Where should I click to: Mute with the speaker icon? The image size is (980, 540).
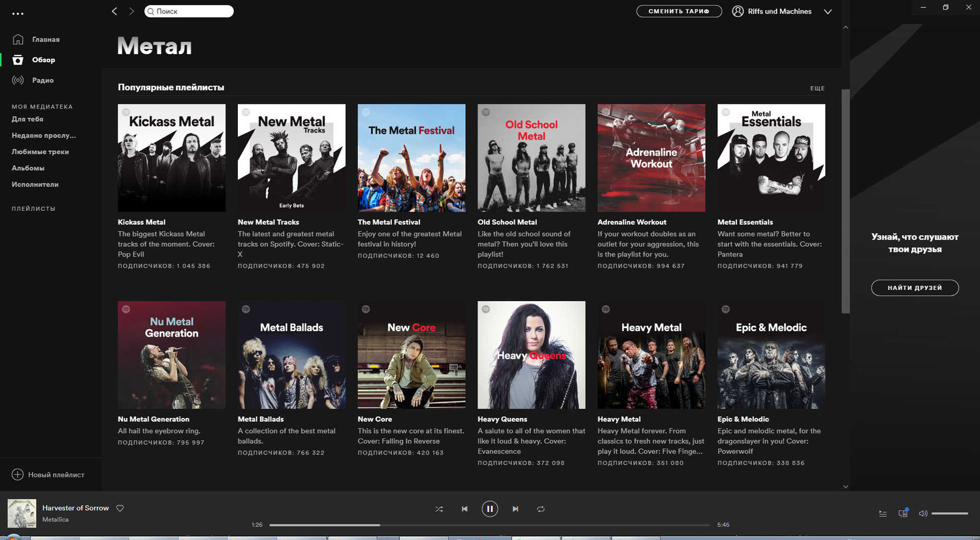click(923, 513)
